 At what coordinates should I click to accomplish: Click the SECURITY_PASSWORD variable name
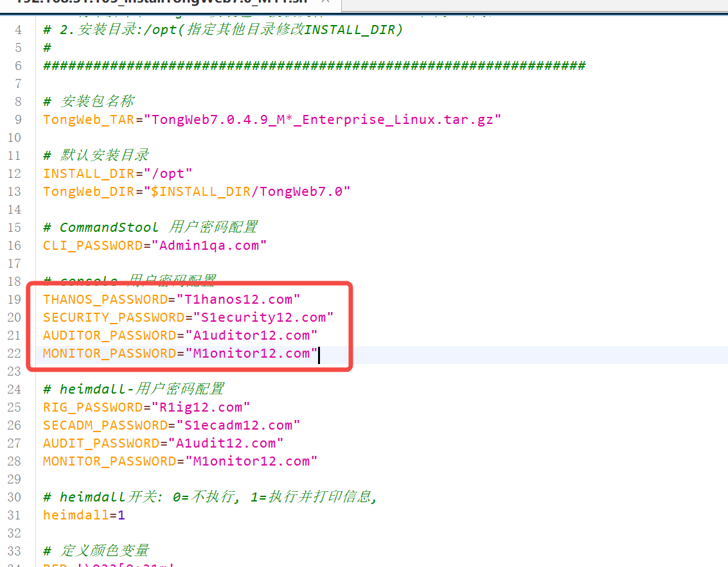point(114,317)
